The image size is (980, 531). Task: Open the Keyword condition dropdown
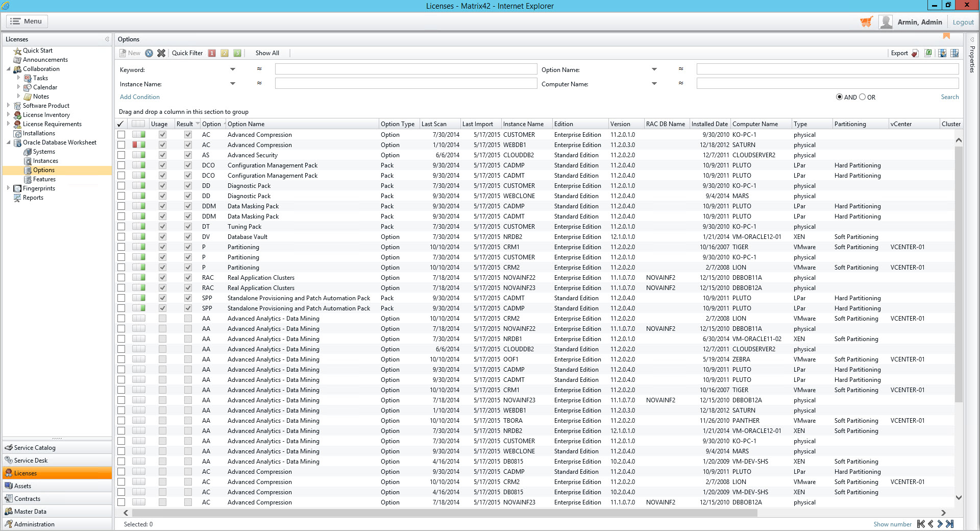[x=233, y=69]
